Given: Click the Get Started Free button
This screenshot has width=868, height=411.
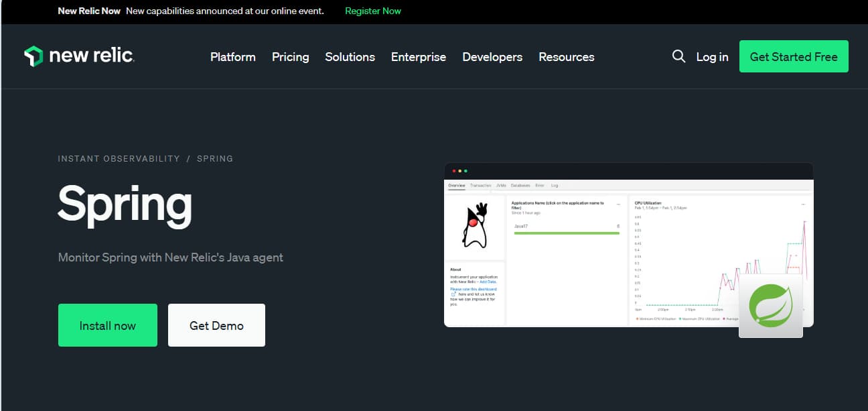Looking at the screenshot, I should pos(793,56).
